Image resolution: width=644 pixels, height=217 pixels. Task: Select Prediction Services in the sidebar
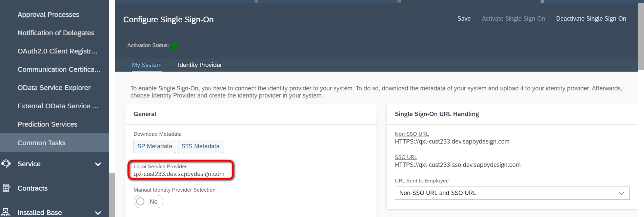(47, 124)
